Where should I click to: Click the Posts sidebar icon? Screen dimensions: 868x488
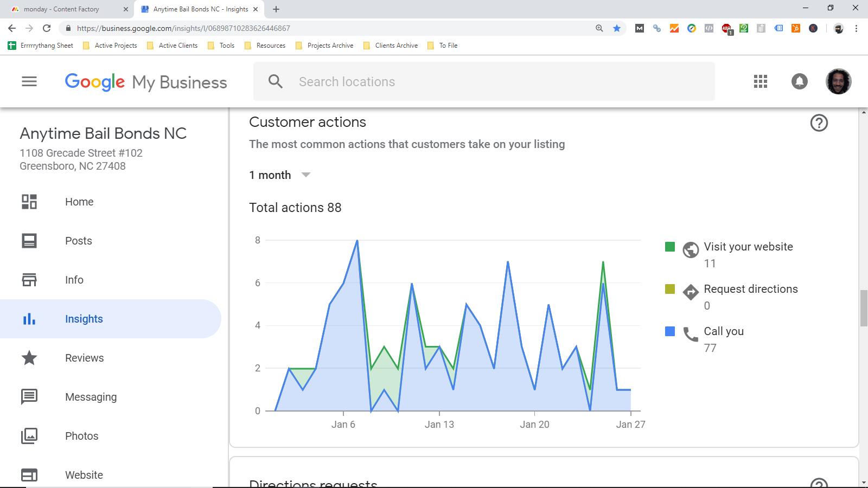[x=29, y=241]
